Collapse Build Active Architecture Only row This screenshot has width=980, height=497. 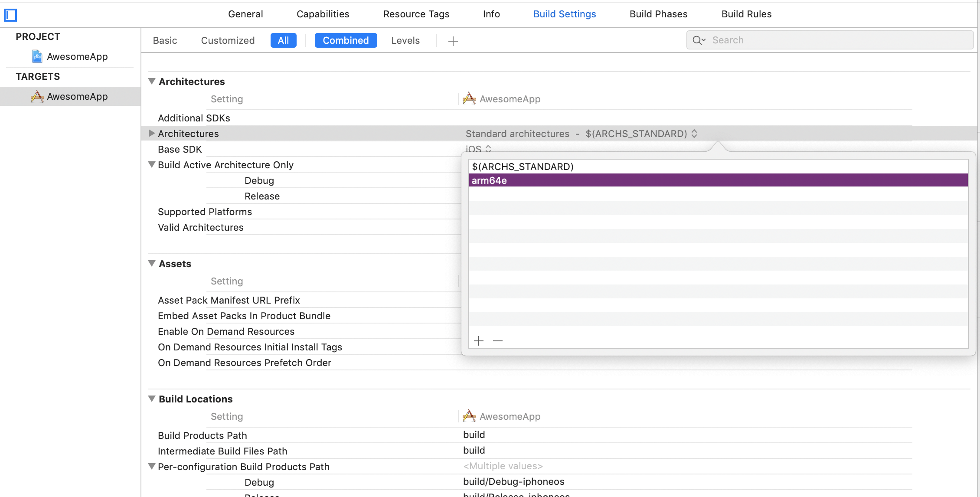[152, 165]
